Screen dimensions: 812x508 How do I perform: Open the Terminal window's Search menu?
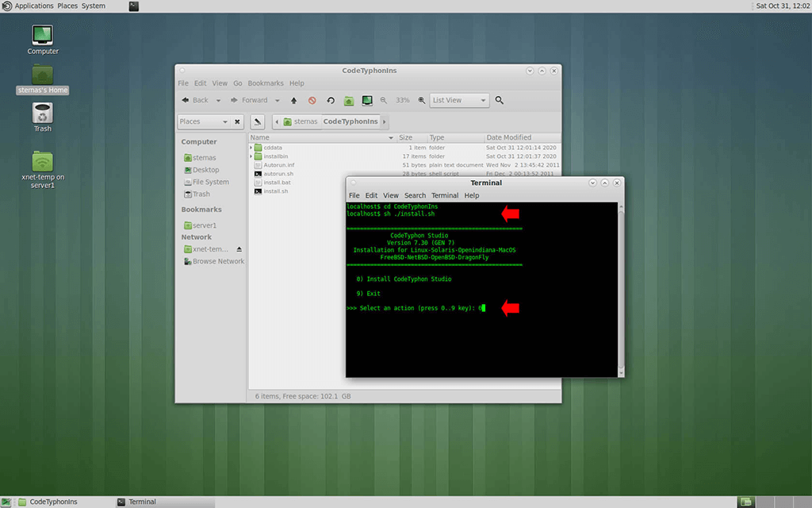(x=415, y=195)
